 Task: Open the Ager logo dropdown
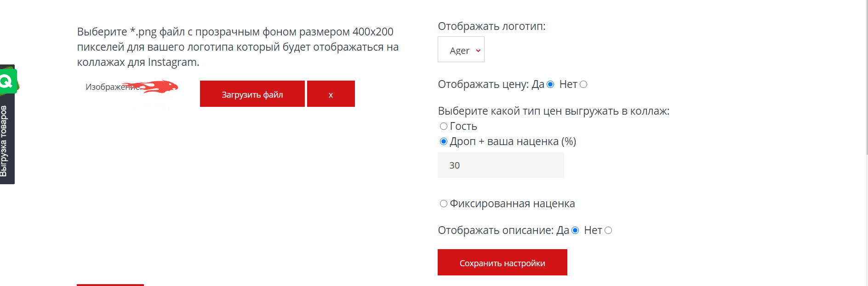pos(460,50)
